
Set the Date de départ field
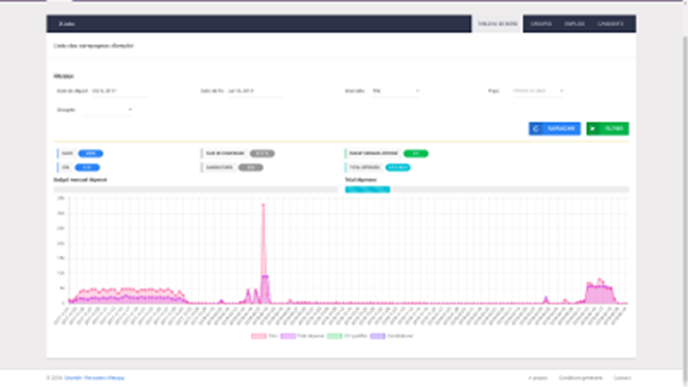click(120, 91)
